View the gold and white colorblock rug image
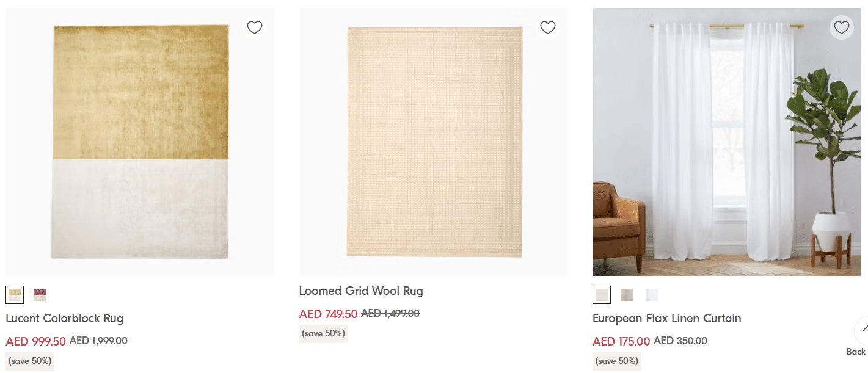The image size is (868, 373). point(140,142)
